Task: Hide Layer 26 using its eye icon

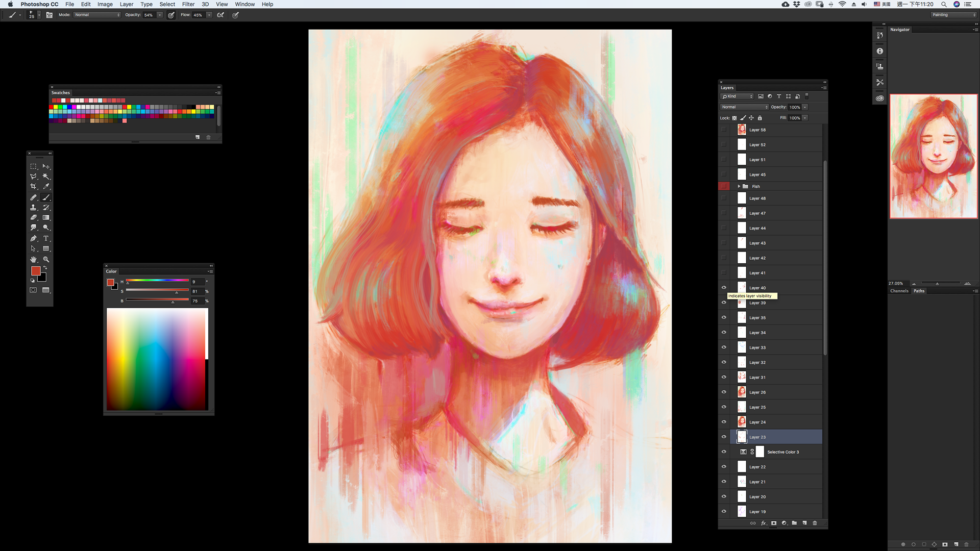Action: coord(724,392)
